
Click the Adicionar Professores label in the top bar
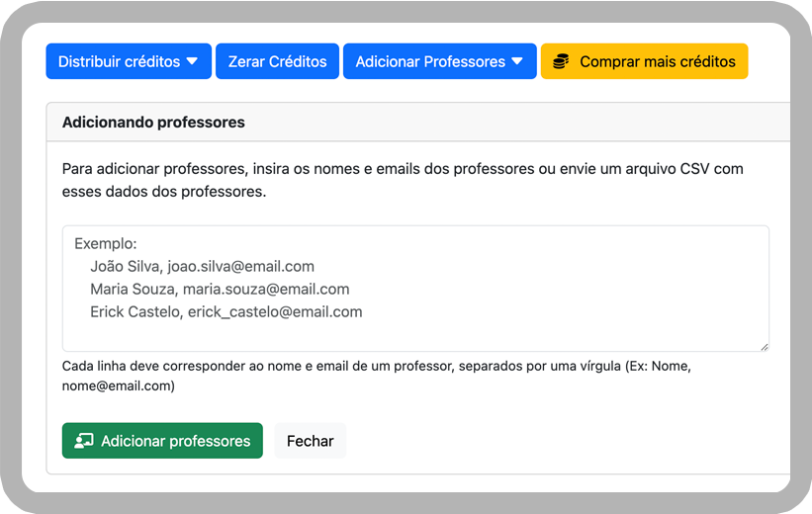pyautogui.click(x=429, y=61)
